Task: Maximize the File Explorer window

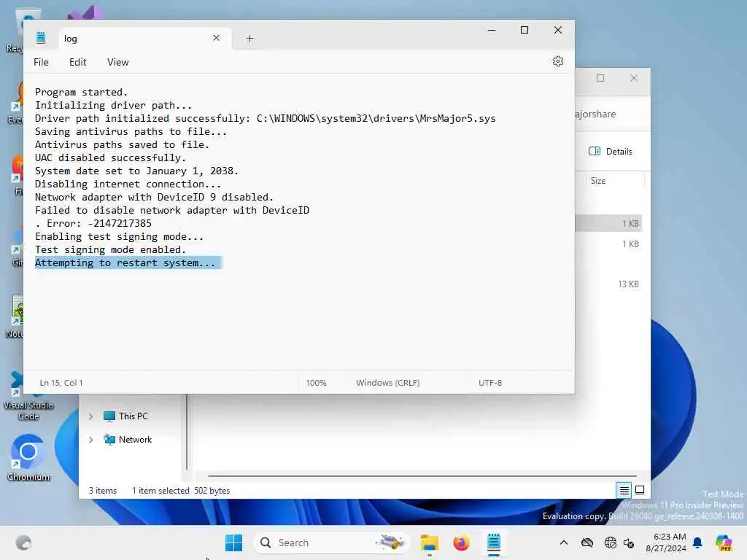Action: point(600,78)
